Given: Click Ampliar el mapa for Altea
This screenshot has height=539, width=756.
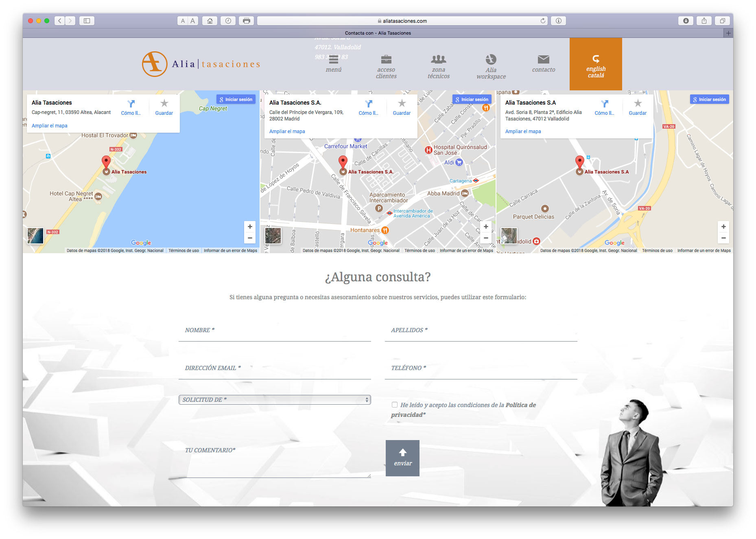Looking at the screenshot, I should pyautogui.click(x=50, y=126).
